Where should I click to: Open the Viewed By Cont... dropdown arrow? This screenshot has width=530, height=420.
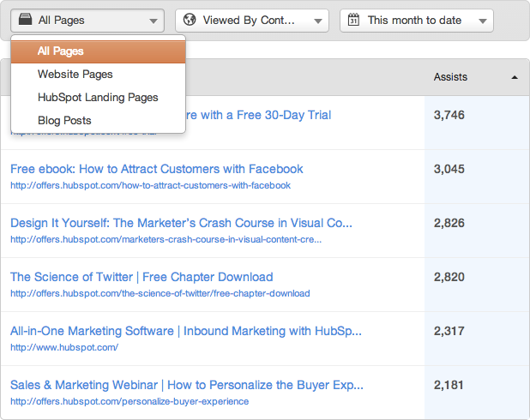[x=317, y=21]
